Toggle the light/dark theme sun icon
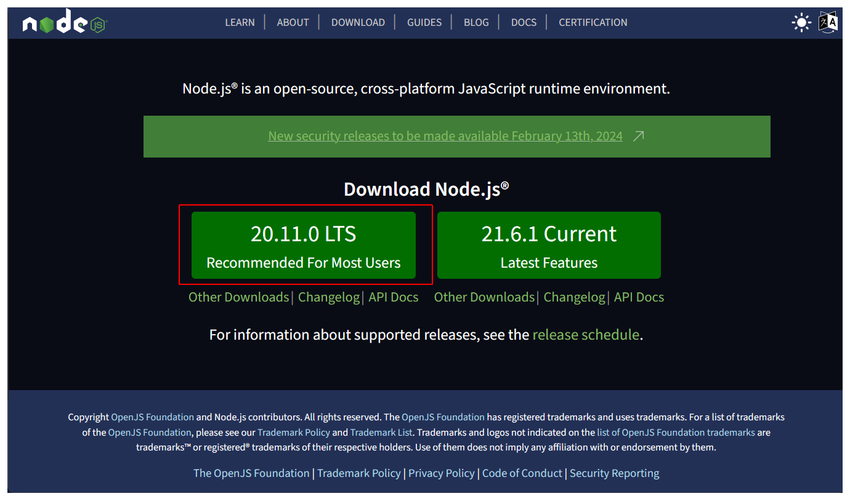The image size is (850, 504). [x=801, y=23]
